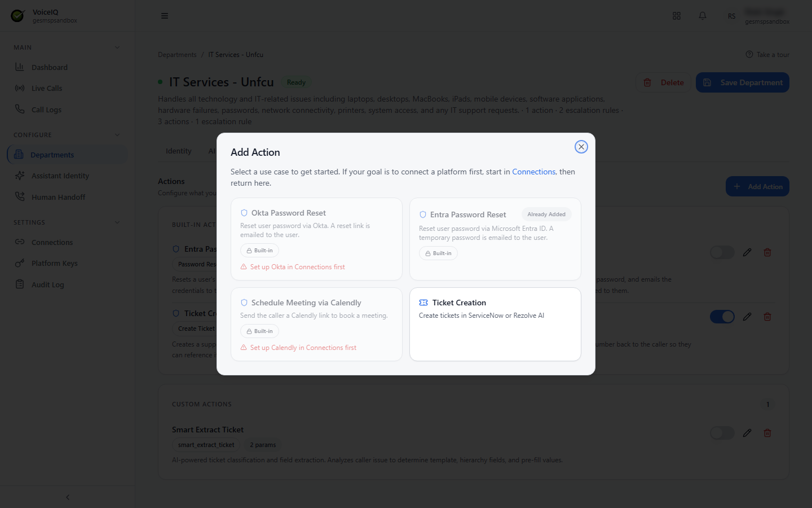Viewport: 812px width, 508px height.
Task: Collapse the CONFIGURE section chevron
Action: pos(117,135)
